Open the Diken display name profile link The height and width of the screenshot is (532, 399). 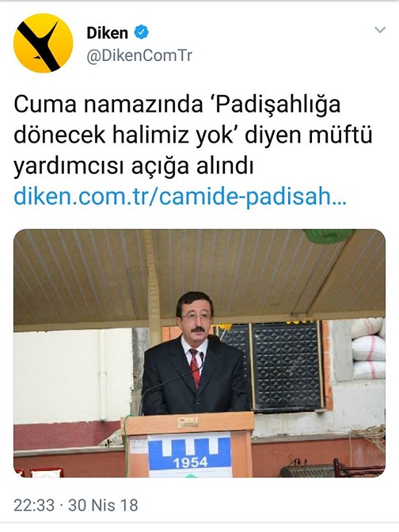(x=107, y=33)
